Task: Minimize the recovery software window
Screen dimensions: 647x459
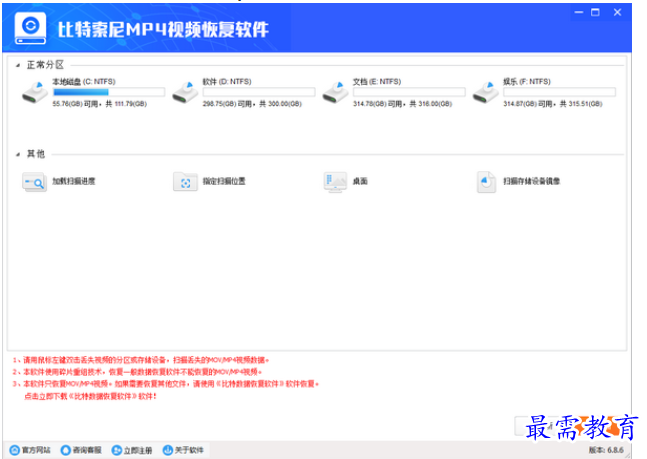Action: [579, 12]
